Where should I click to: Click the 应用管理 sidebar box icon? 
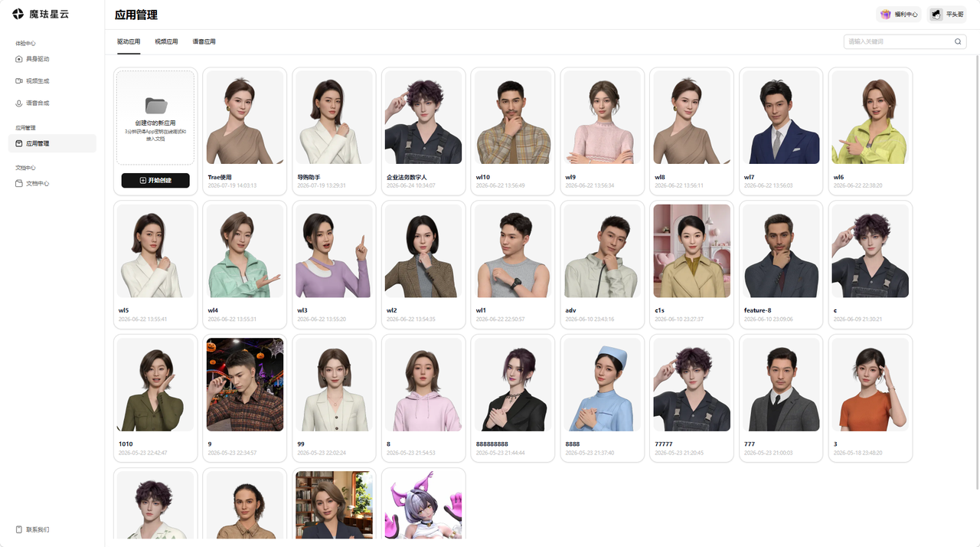click(x=19, y=143)
